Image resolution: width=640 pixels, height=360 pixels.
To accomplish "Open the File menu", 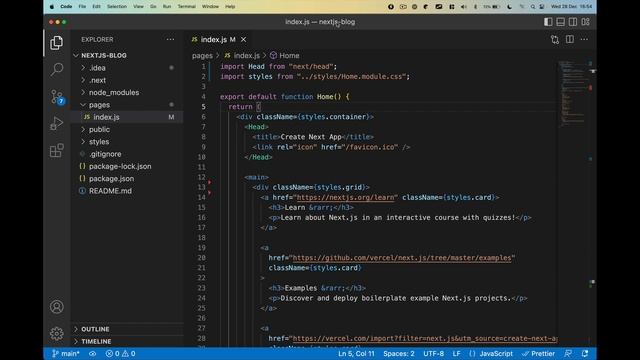I will [82, 7].
